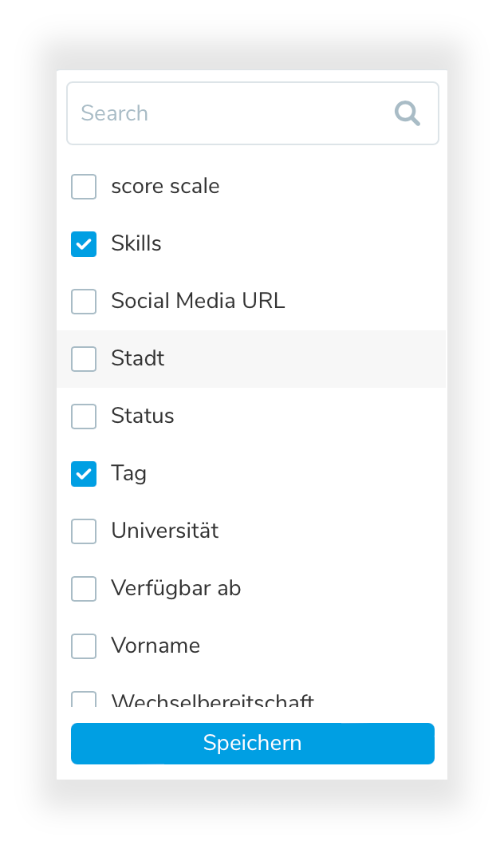Click the magnifying glass search icon
This screenshot has height=849, width=504.
(407, 114)
